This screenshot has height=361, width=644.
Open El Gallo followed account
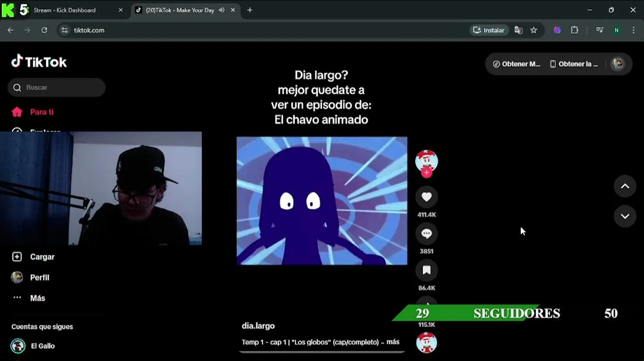pyautogui.click(x=33, y=346)
